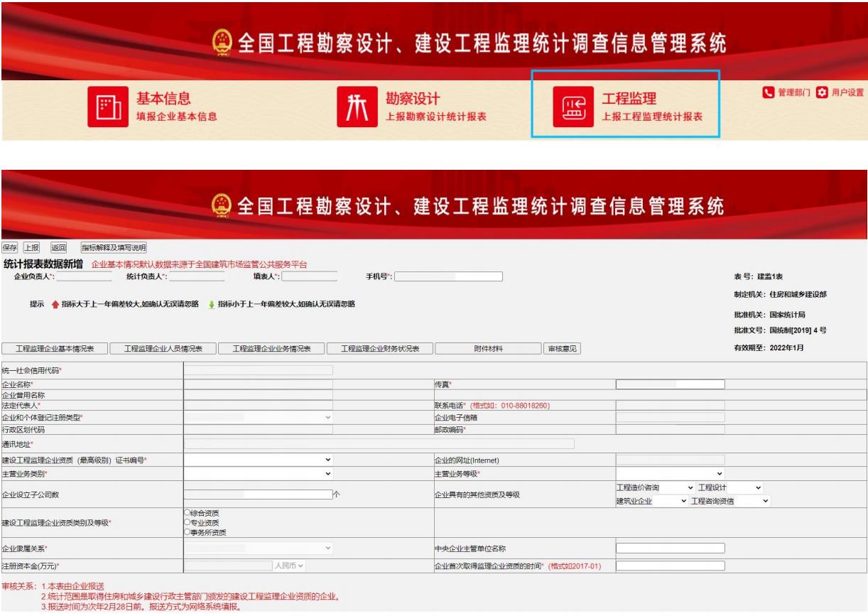868x616 pixels.
Task: Expand 主营业务等级 dropdown
Action: (670, 473)
